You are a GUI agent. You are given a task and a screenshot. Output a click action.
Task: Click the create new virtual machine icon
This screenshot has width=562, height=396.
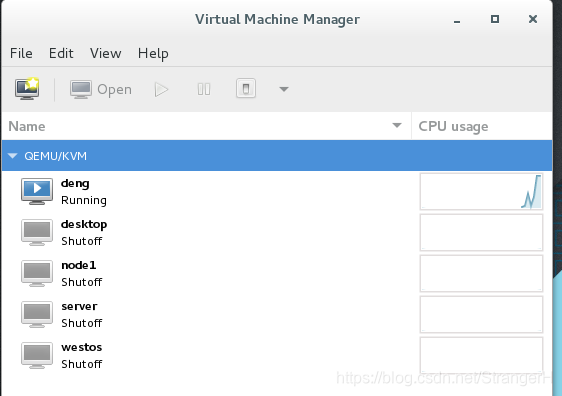pyautogui.click(x=27, y=89)
